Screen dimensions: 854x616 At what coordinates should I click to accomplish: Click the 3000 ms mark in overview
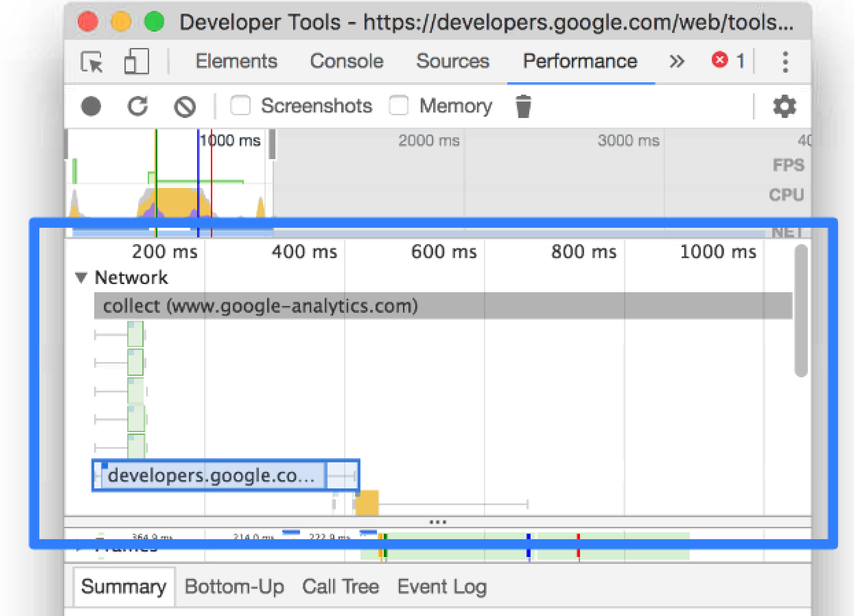tap(628, 140)
